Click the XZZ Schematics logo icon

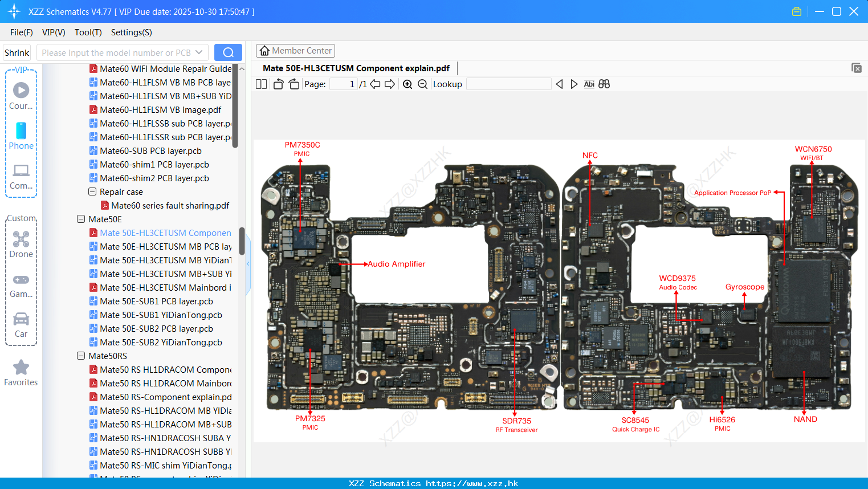[x=14, y=11]
